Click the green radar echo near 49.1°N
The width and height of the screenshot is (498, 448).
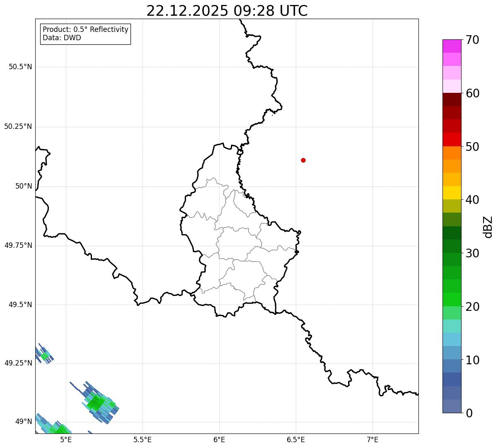click(x=97, y=402)
